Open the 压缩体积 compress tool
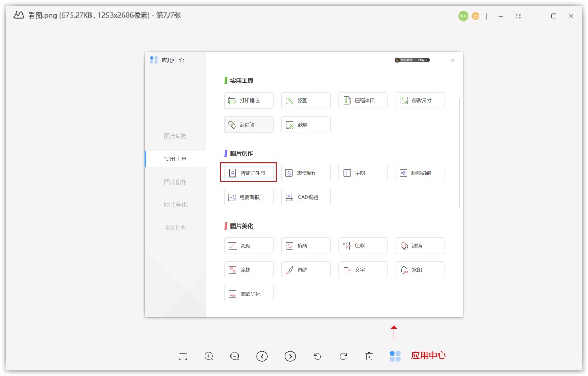Screen dimensions: 588x376 (362, 101)
